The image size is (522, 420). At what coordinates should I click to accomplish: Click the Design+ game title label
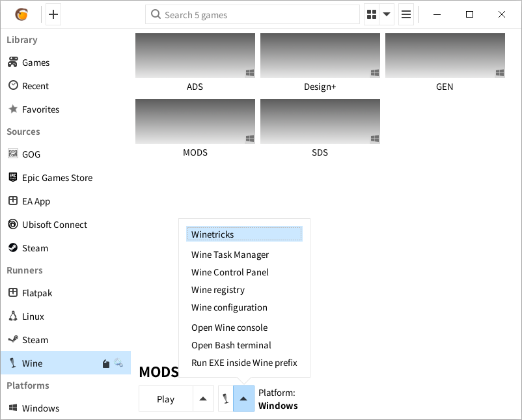[320, 87]
